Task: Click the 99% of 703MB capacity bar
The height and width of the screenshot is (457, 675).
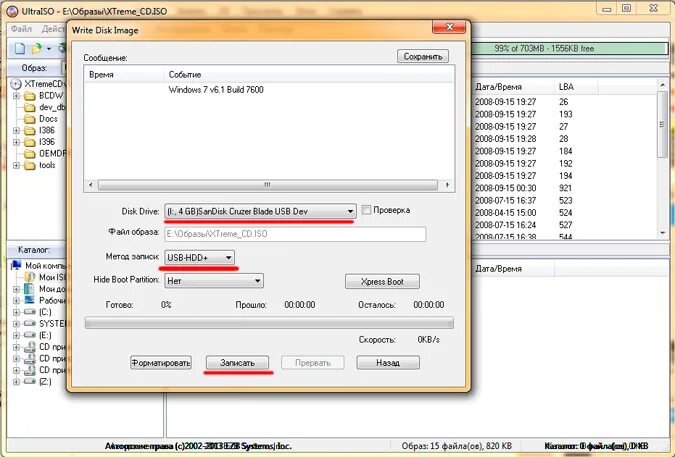Action: (570, 48)
